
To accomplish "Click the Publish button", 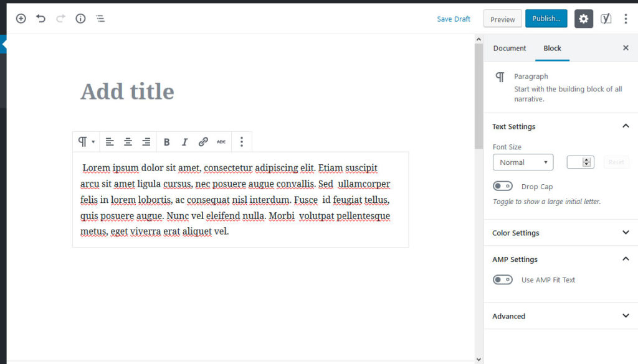I will tap(546, 18).
